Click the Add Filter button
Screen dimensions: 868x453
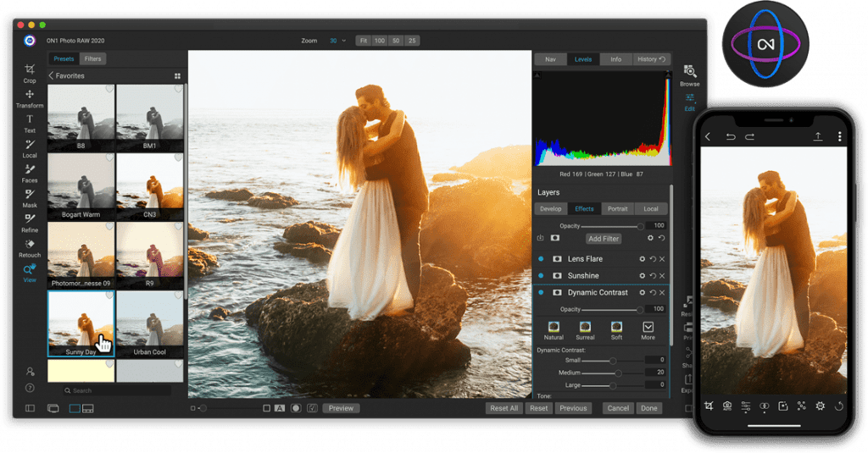(604, 239)
